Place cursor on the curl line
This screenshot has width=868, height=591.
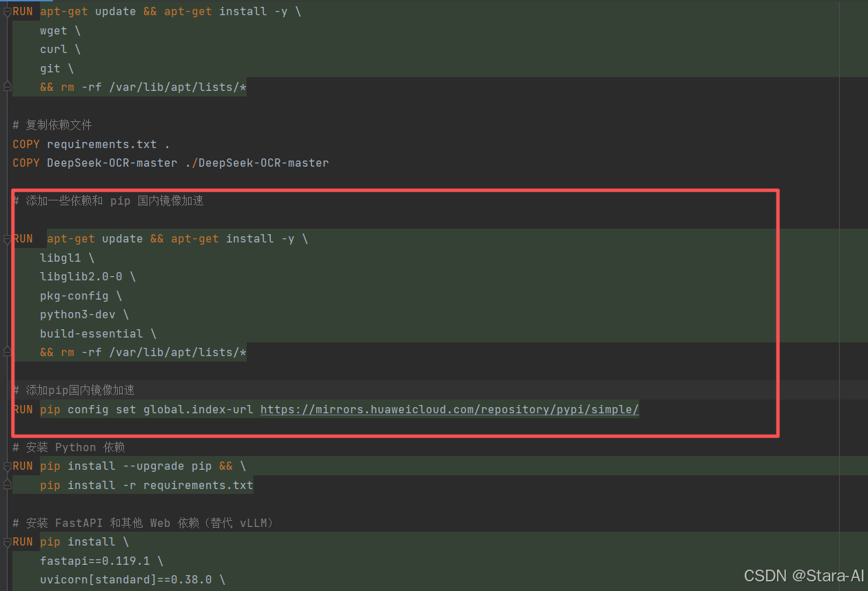click(x=60, y=50)
